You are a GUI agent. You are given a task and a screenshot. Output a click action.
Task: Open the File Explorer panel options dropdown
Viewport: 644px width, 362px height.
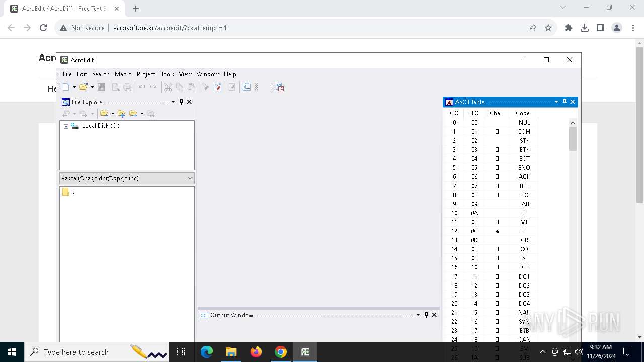(x=173, y=102)
